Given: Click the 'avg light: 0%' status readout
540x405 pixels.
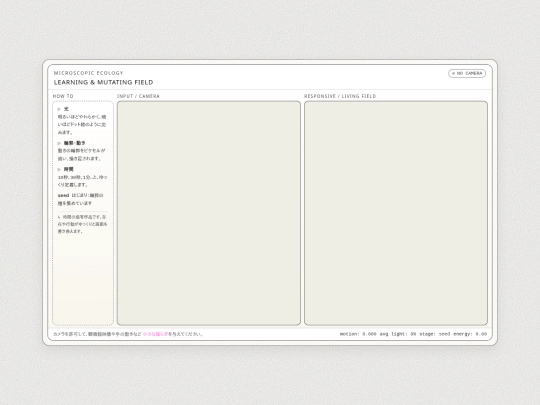Looking at the screenshot, I should [398, 334].
